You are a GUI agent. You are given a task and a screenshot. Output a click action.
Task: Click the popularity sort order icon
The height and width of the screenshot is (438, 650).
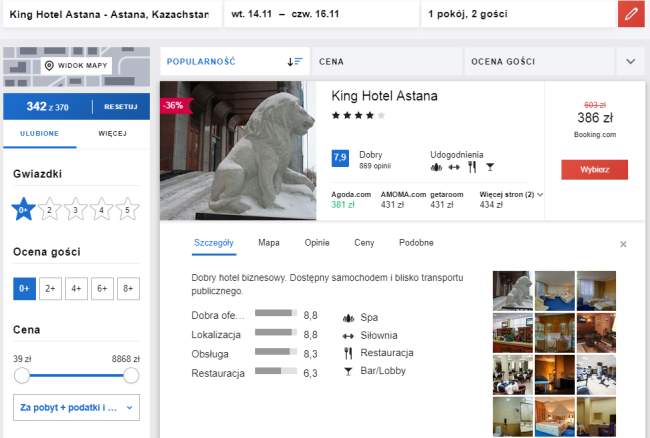[295, 62]
